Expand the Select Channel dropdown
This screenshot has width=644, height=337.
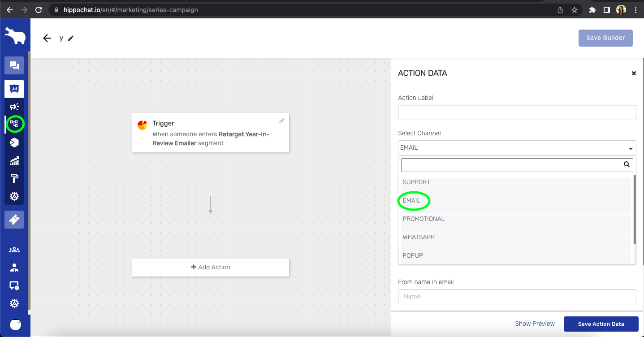click(517, 148)
